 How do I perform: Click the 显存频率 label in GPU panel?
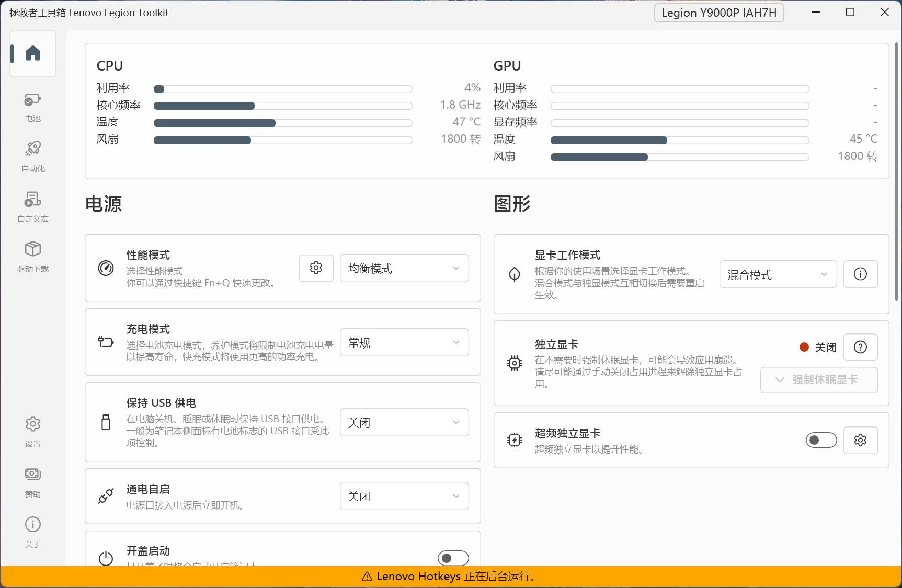[x=516, y=122]
